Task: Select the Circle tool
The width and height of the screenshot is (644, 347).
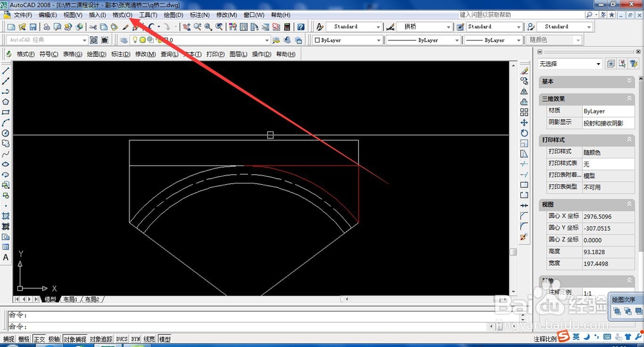Action: click(6, 133)
